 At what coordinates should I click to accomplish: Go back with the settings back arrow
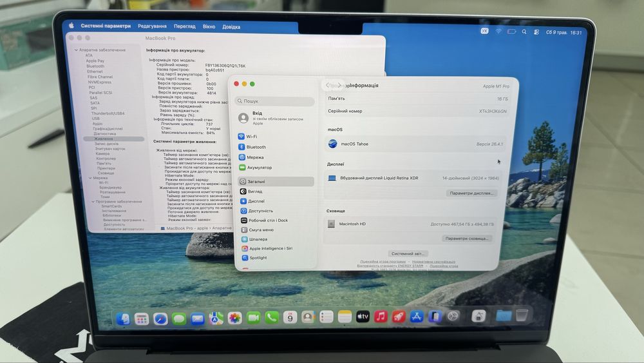[x=327, y=85]
